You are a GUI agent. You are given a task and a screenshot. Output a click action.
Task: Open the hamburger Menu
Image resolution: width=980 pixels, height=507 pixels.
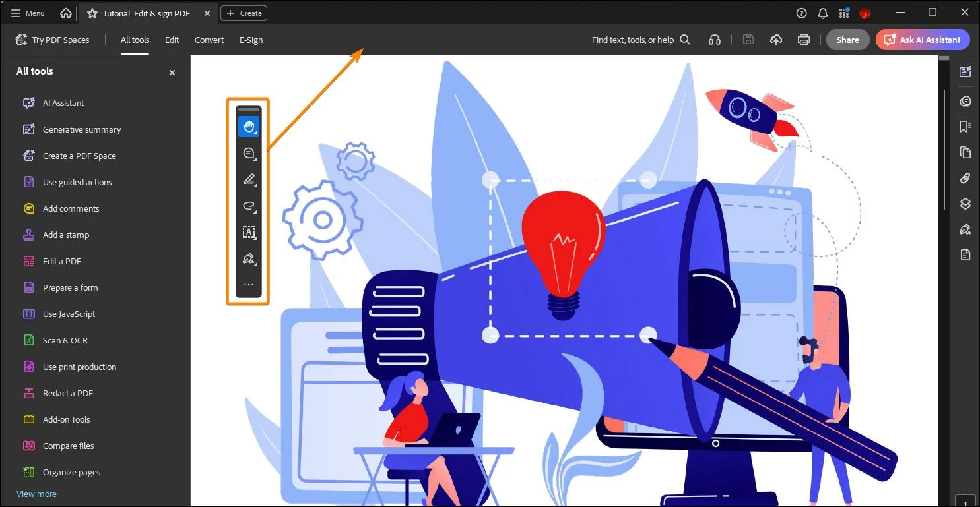pos(28,13)
